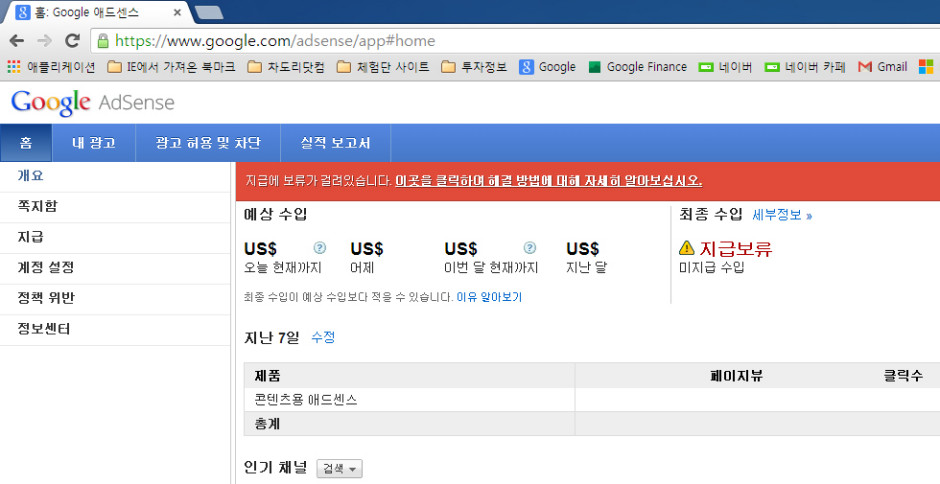Open the 'IE에서 가져온 북마크' bookmark folder
Image resolution: width=940 pixels, height=484 pixels.
[171, 67]
